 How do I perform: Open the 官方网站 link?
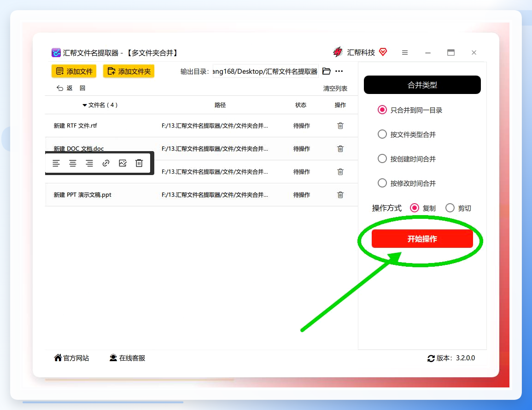pyautogui.click(x=71, y=358)
